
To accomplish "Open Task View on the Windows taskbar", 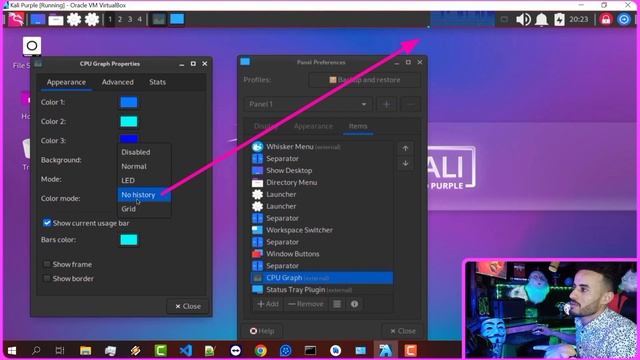I will (60, 351).
